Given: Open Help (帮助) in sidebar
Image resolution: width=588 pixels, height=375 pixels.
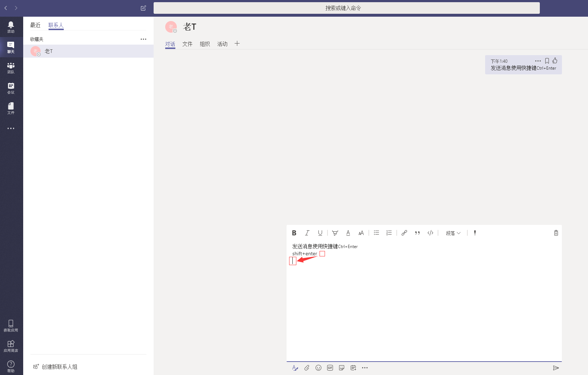Looking at the screenshot, I should pyautogui.click(x=11, y=366).
